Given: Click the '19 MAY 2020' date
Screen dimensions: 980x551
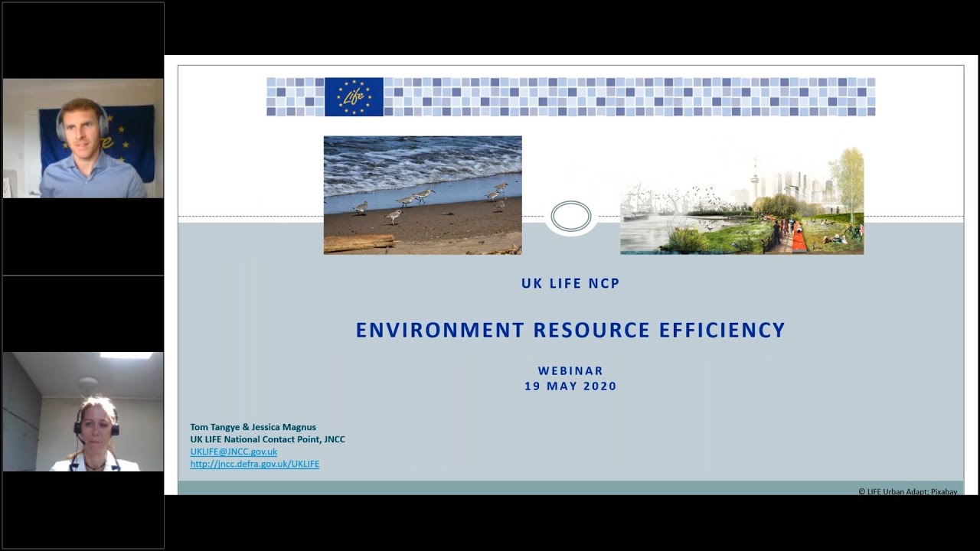Looking at the screenshot, I should coord(570,386).
